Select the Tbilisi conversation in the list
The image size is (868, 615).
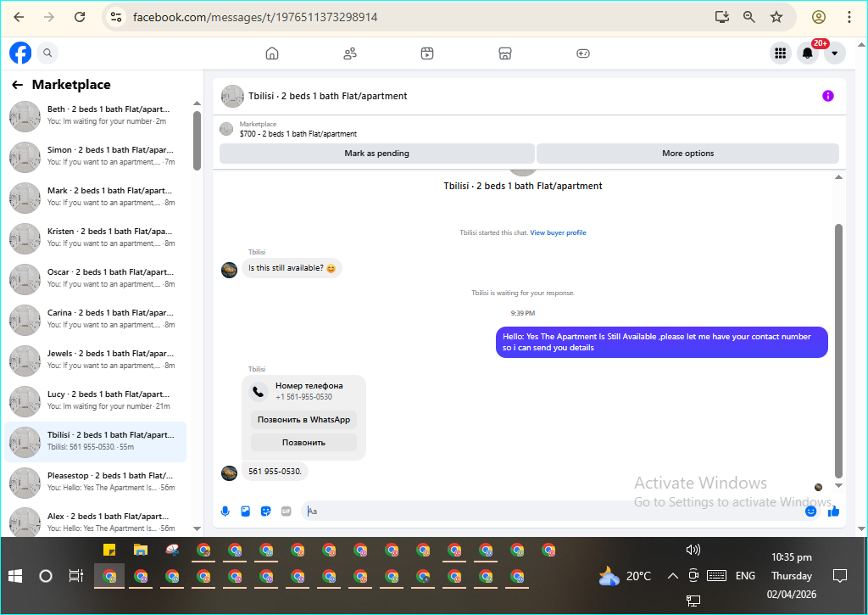coord(95,442)
